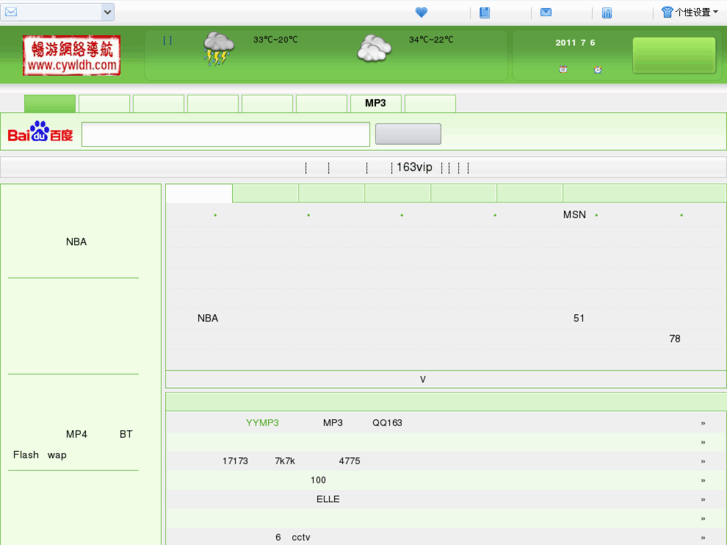727x545 pixels.
Task: Click the 100 link
Action: tap(318, 480)
